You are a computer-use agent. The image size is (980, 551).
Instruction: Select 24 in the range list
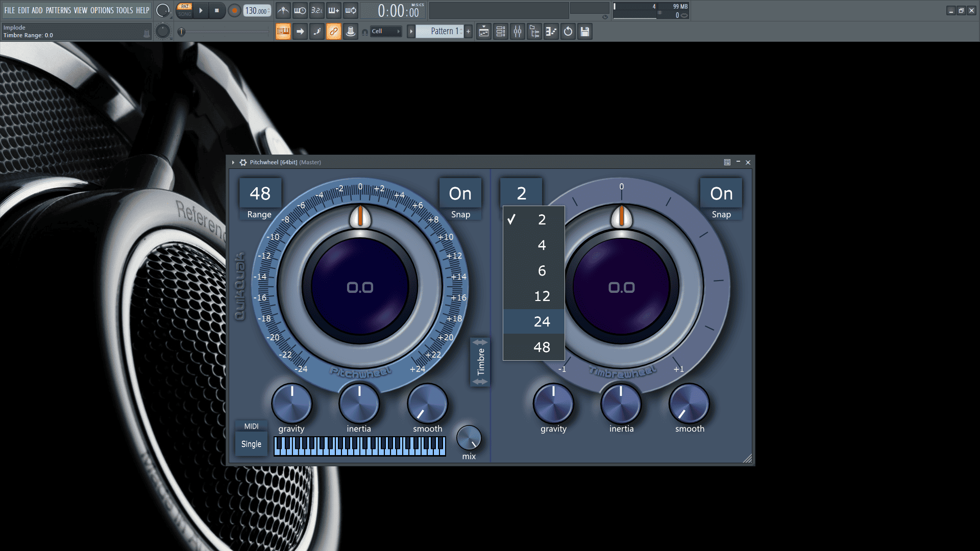[x=534, y=321]
